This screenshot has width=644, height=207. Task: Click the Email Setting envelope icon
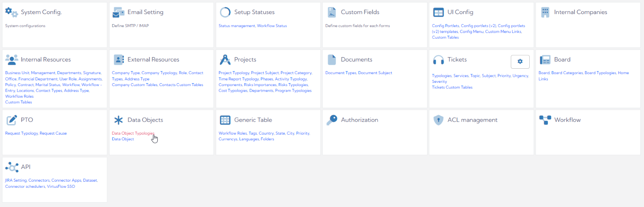pos(118,12)
